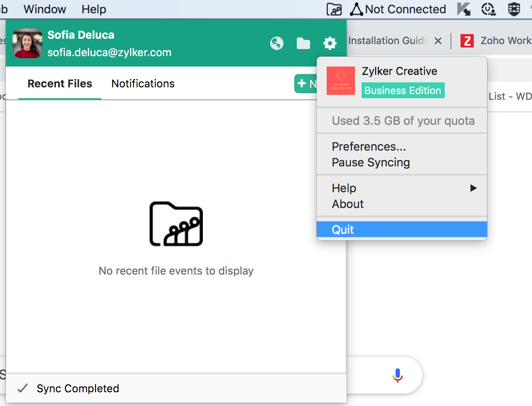Image resolution: width=532 pixels, height=406 pixels.
Task: Toggle Pause Syncing in settings menu
Action: (x=371, y=163)
